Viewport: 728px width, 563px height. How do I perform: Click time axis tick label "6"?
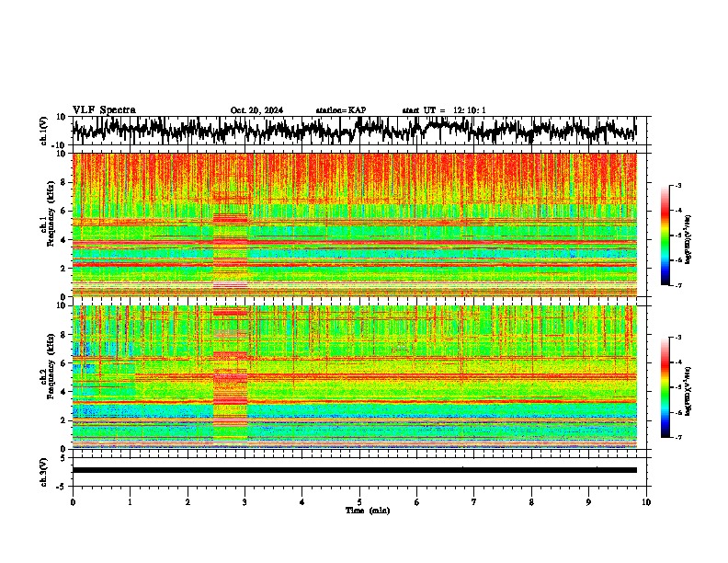tap(417, 502)
